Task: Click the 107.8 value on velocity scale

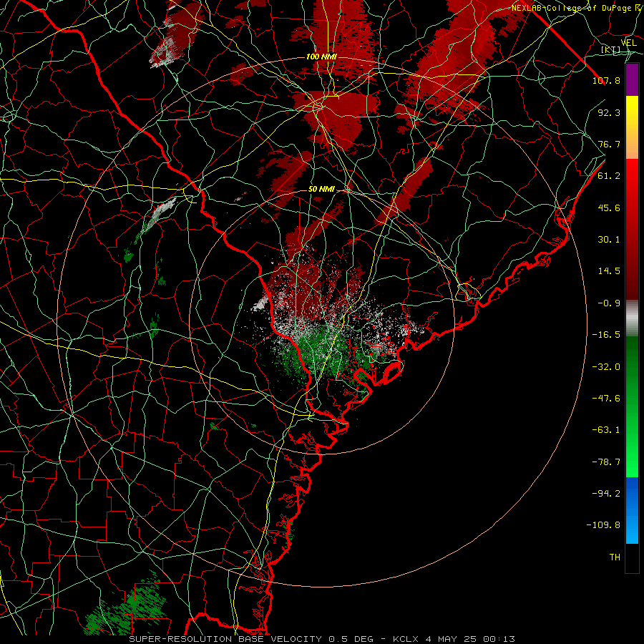Action: pos(606,80)
